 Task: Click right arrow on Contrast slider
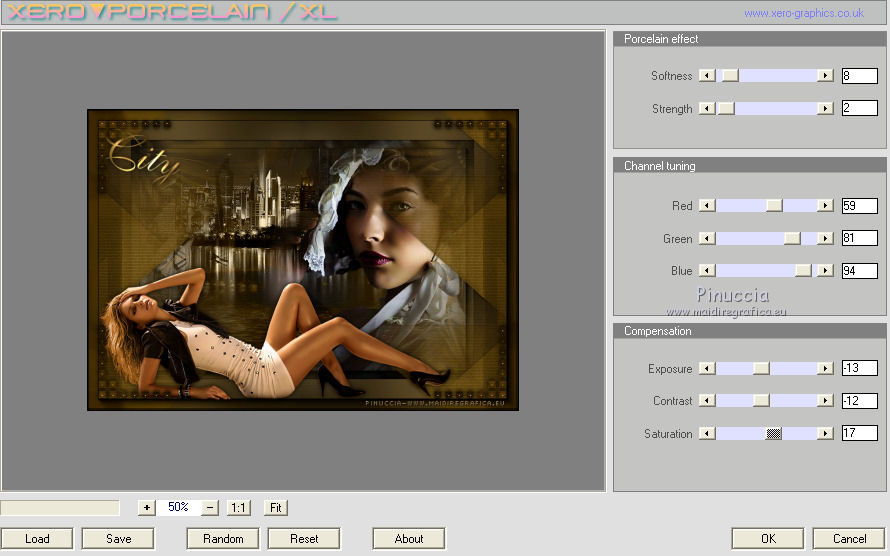coord(825,401)
